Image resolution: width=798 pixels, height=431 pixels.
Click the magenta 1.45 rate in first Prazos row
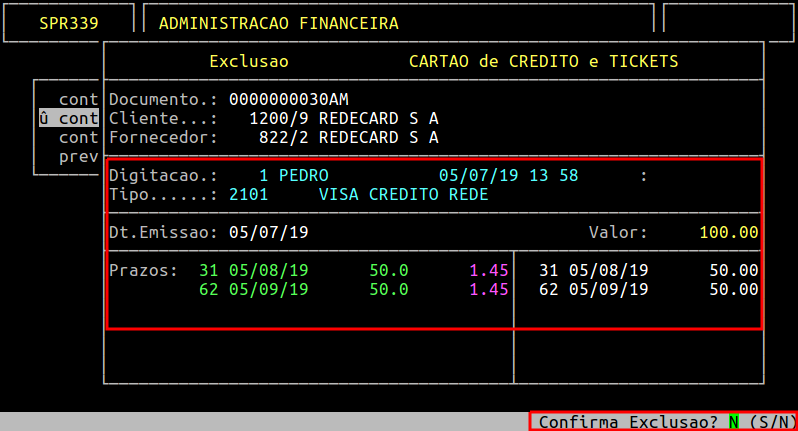click(489, 270)
